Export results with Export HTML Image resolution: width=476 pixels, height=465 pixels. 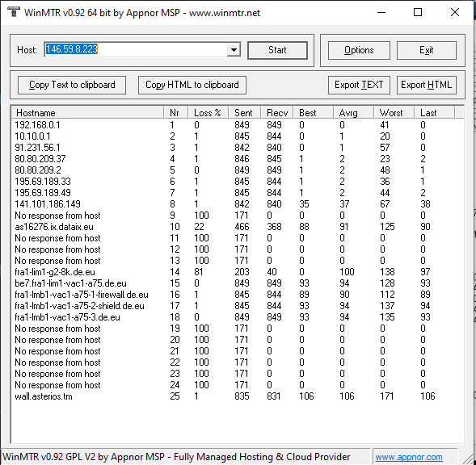coord(426,85)
